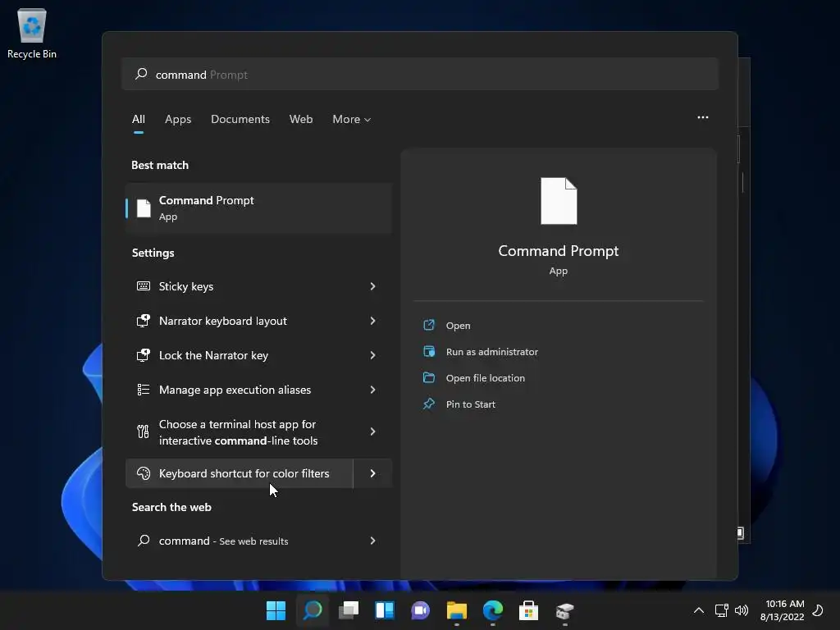840x630 pixels.
Task: Click Lock the Narrator key icon
Action: tap(143, 355)
